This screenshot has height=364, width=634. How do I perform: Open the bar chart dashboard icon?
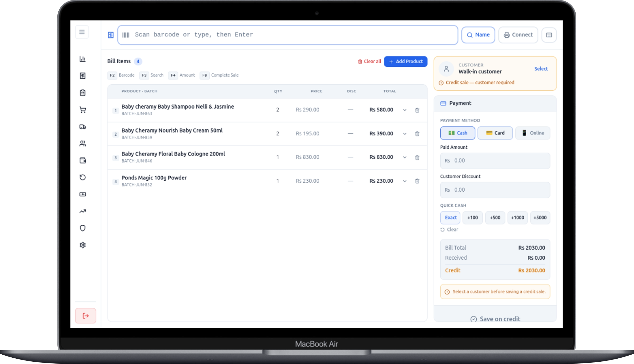(x=83, y=59)
